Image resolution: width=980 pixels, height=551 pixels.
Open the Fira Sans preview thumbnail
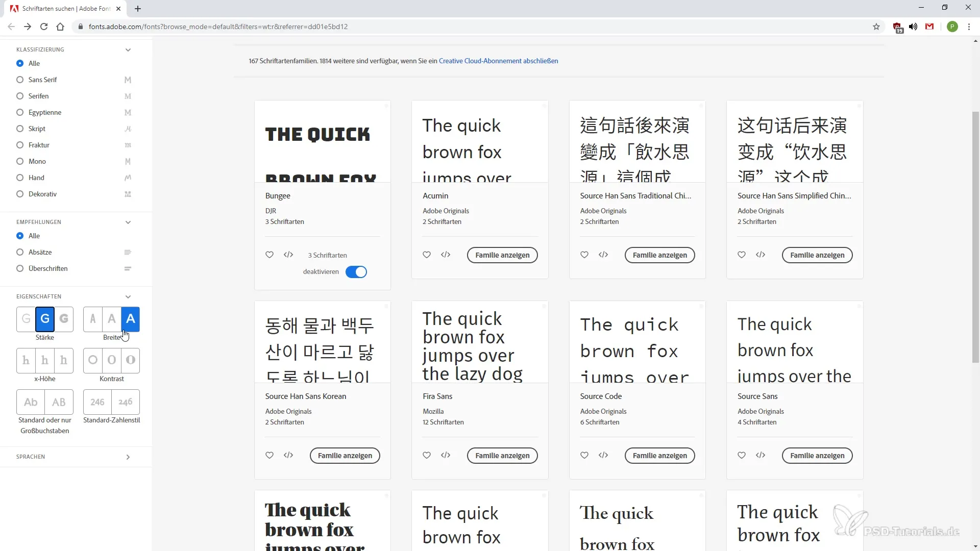[x=480, y=342]
